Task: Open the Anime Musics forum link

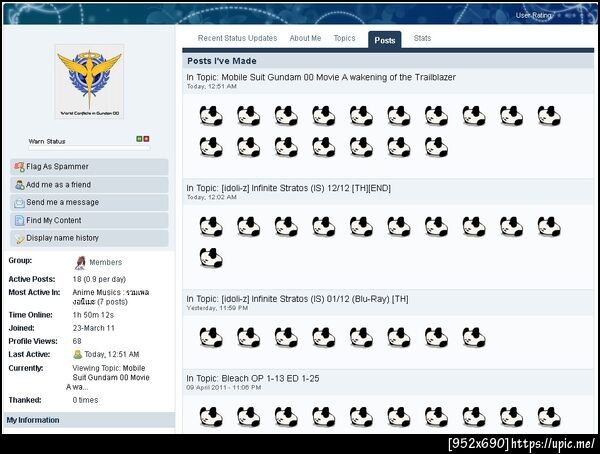Action: point(111,297)
